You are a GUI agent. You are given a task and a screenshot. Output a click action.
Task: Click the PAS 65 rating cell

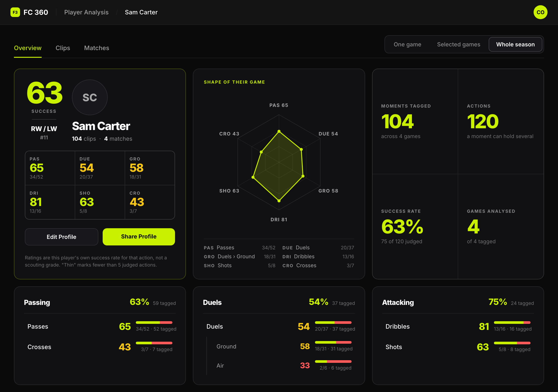(x=50, y=168)
